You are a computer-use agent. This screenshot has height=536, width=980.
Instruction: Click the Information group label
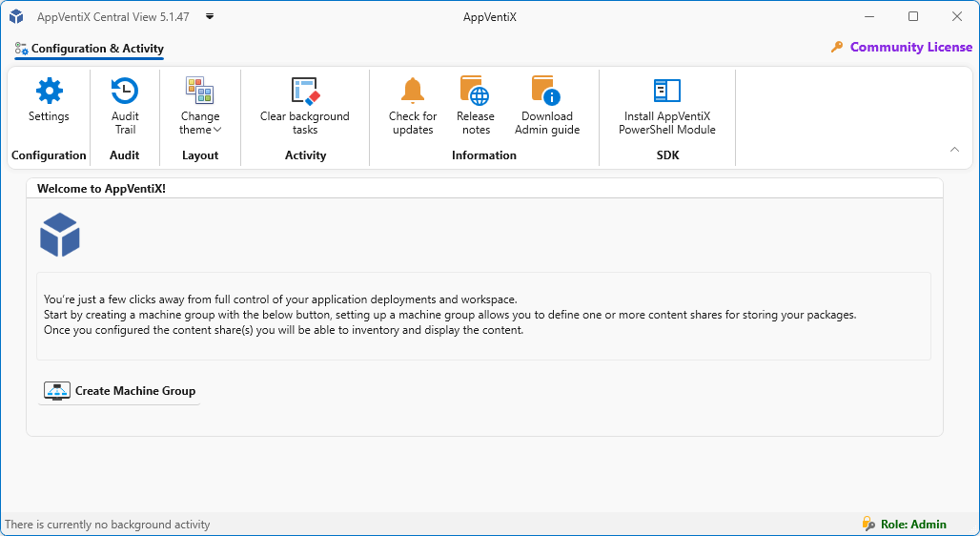click(x=483, y=155)
